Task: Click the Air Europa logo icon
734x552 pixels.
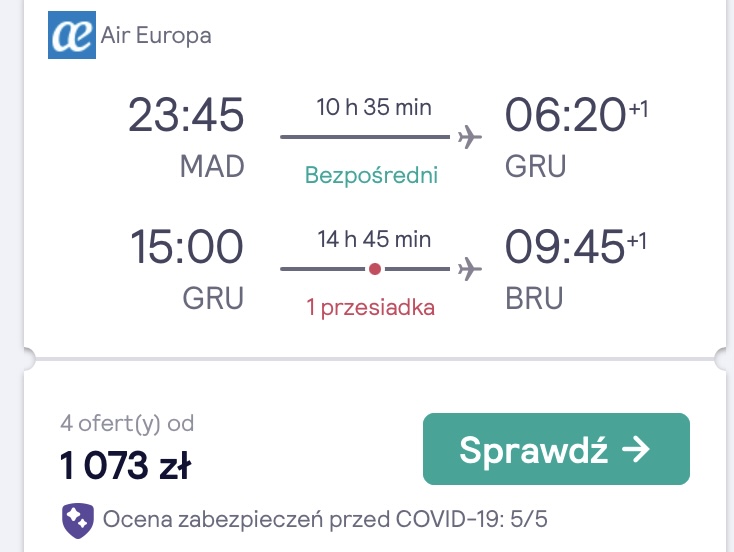Action: pos(72,35)
